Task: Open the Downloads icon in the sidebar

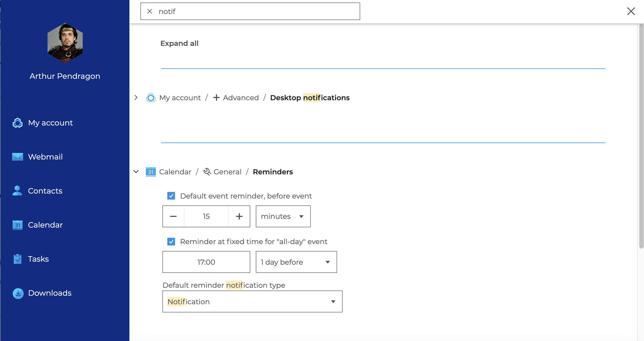Action: point(18,293)
